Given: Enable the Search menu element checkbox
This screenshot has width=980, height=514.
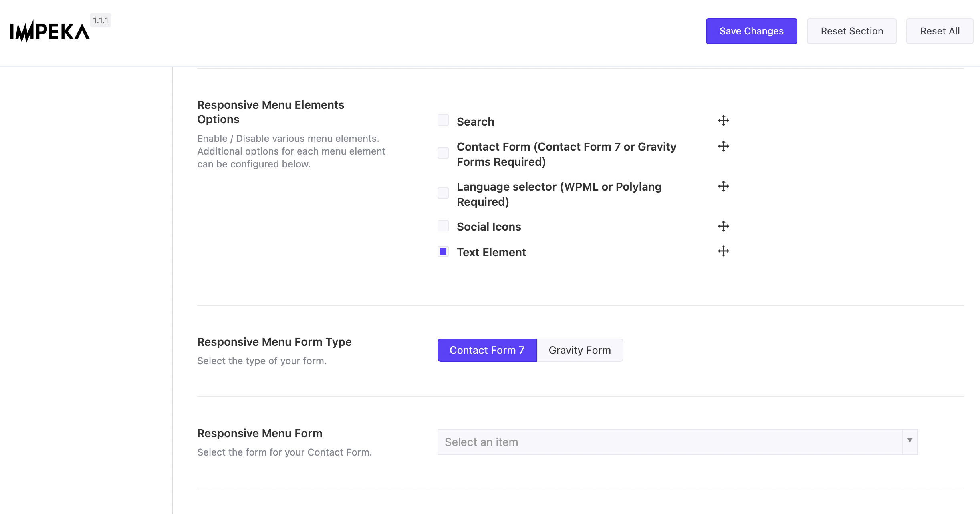Looking at the screenshot, I should coord(443,120).
